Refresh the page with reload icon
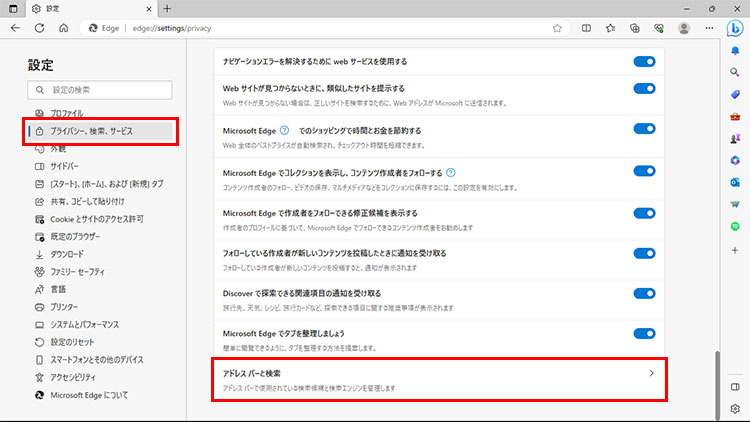 pos(39,28)
